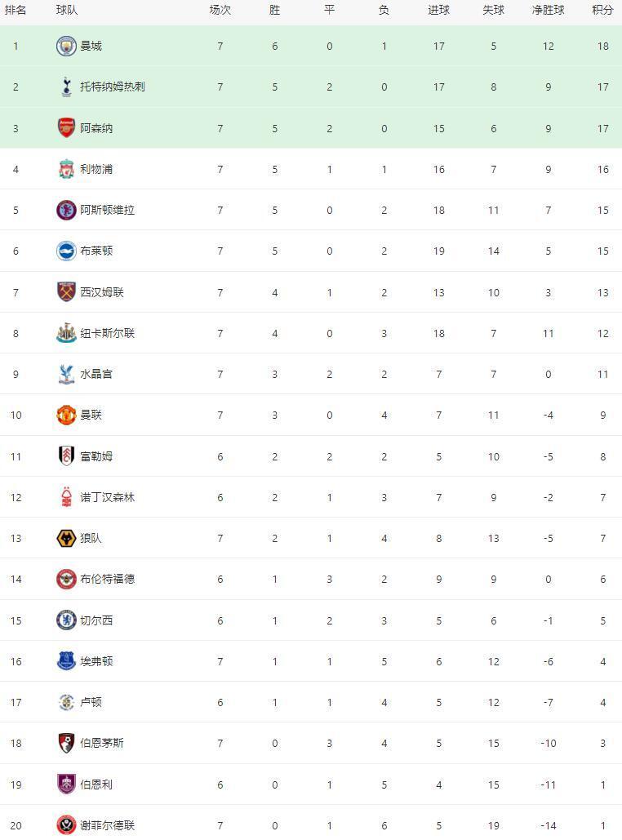Click the Tottenham Hotspur cockerel logo
This screenshot has width=622, height=840.
click(x=66, y=87)
